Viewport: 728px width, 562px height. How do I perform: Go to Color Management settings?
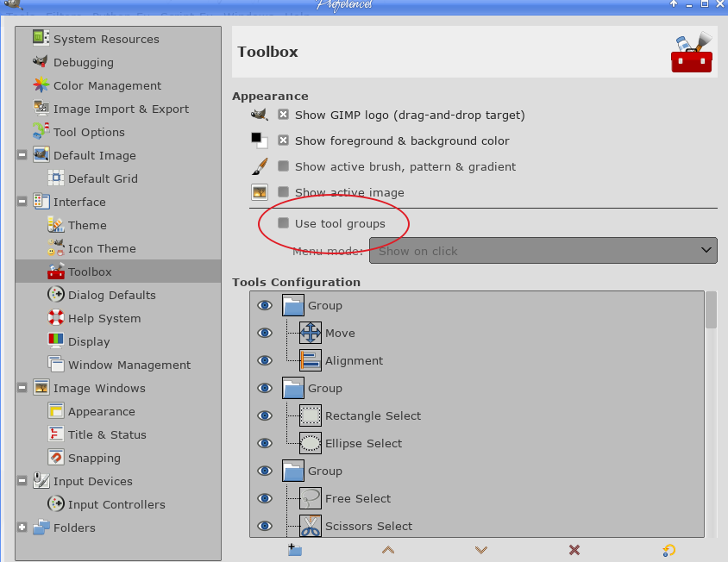tap(107, 85)
